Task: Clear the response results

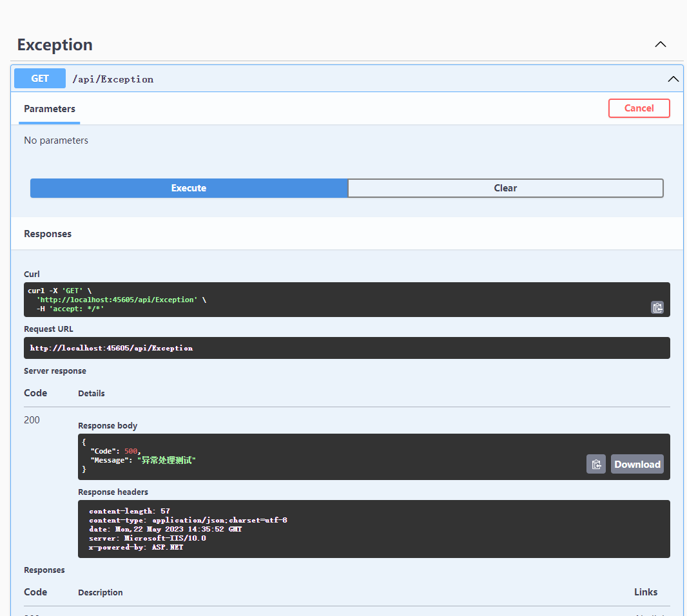Action: [505, 188]
